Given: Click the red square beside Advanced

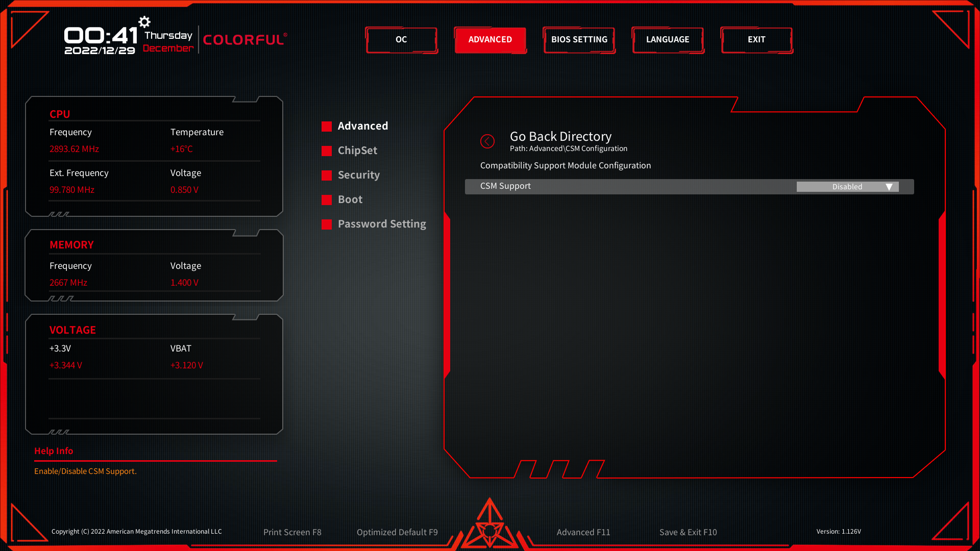Looking at the screenshot, I should click(x=327, y=127).
